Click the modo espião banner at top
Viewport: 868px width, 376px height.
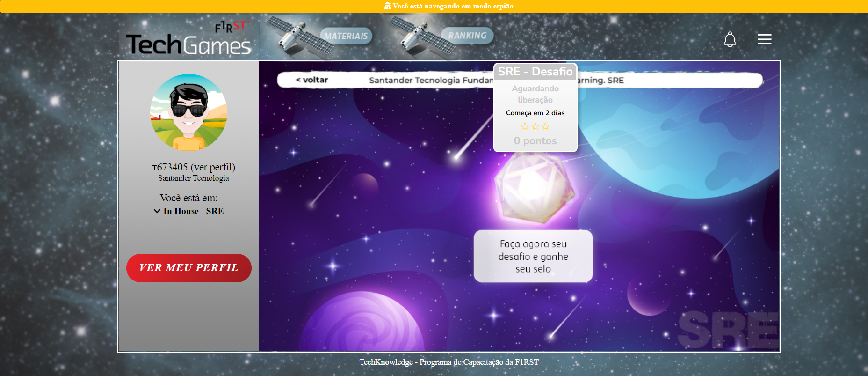pos(434,6)
